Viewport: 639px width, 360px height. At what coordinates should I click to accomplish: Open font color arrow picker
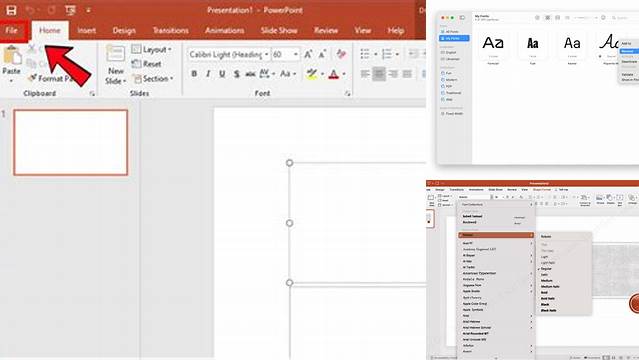(344, 74)
